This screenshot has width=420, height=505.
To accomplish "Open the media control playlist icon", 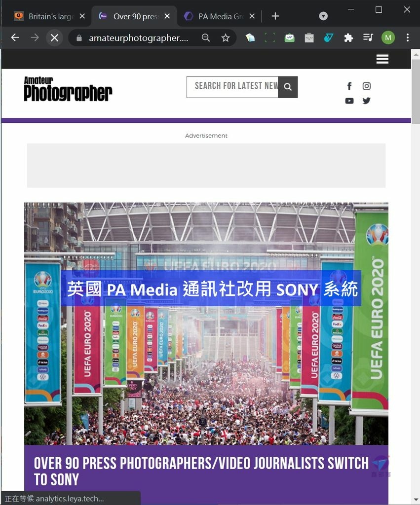I will (368, 37).
